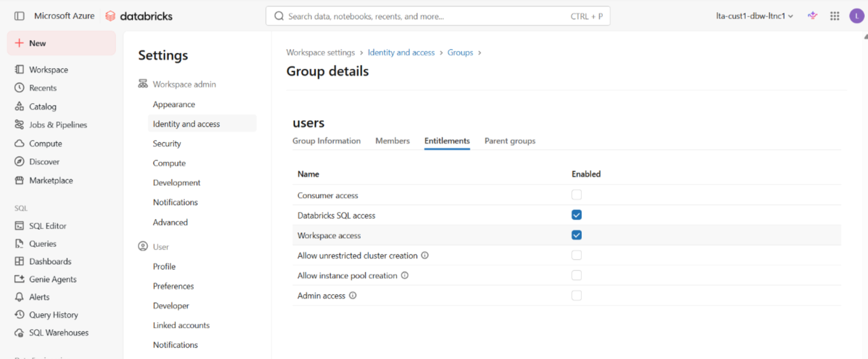
Task: Uncheck the Workspace access checkbox
Action: (577, 235)
